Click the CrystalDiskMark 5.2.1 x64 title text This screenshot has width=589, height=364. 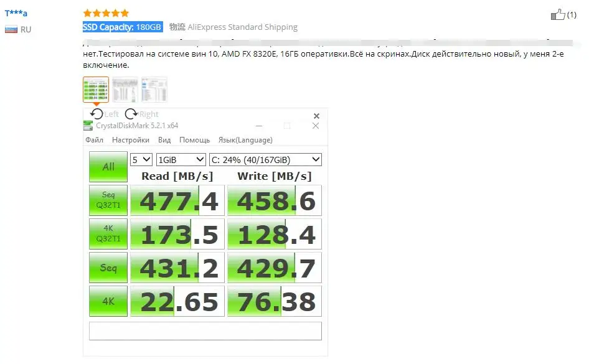point(137,126)
